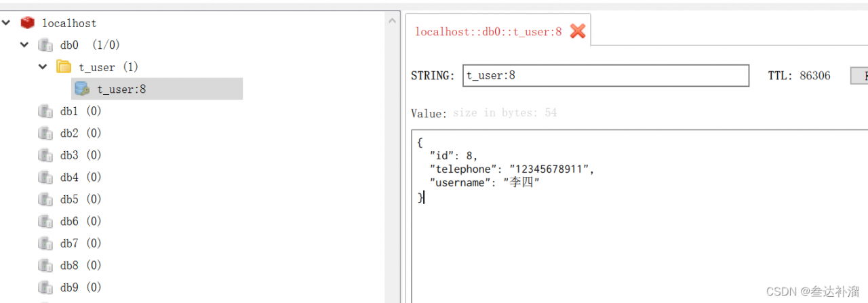Click the db6 database icon
Image resolution: width=868 pixels, height=303 pixels.
(45, 221)
